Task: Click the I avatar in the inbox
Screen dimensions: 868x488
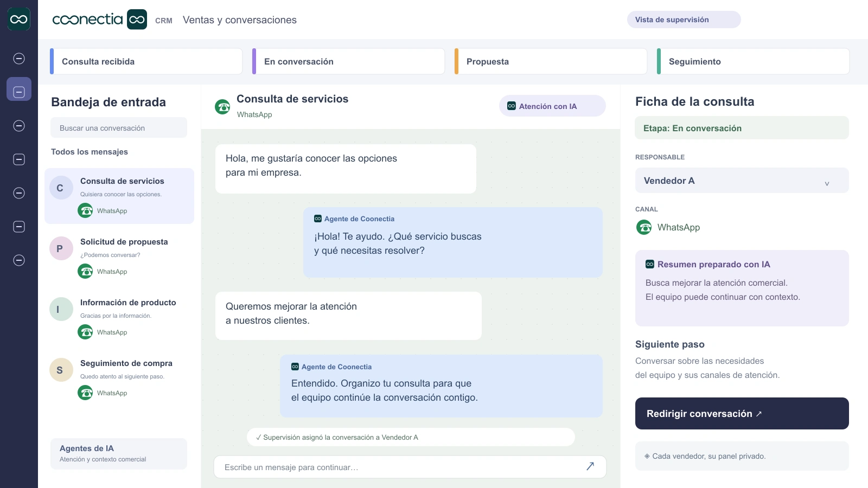Action: click(x=61, y=309)
